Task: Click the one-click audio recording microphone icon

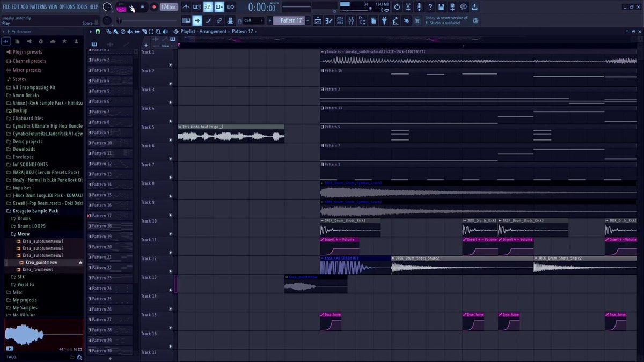Action: click(419, 7)
